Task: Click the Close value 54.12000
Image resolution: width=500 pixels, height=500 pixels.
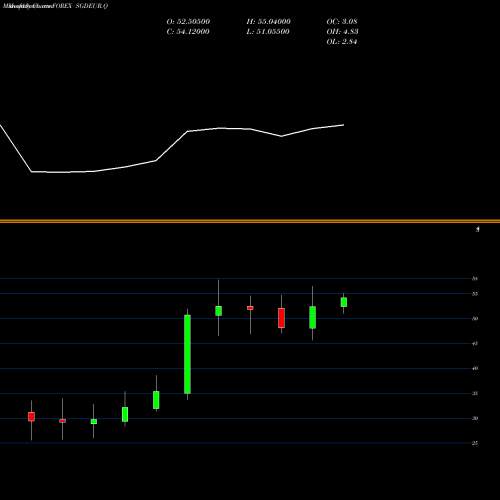Action: click(x=188, y=32)
